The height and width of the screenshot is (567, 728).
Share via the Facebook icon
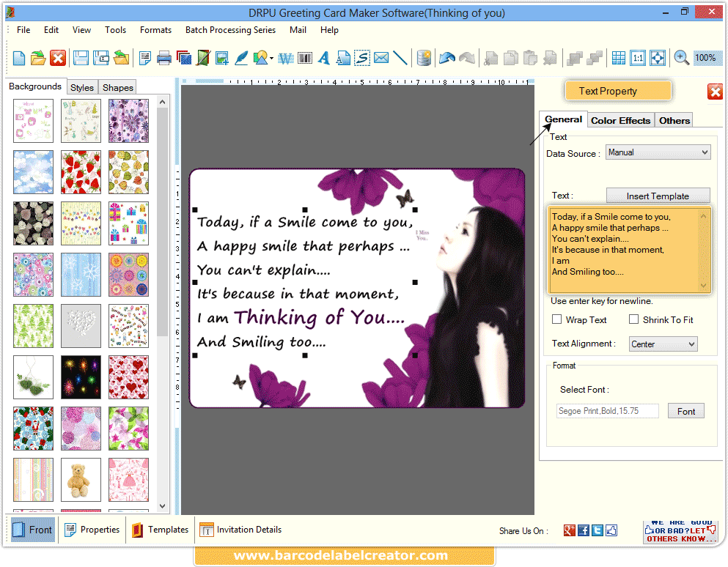[x=584, y=530]
